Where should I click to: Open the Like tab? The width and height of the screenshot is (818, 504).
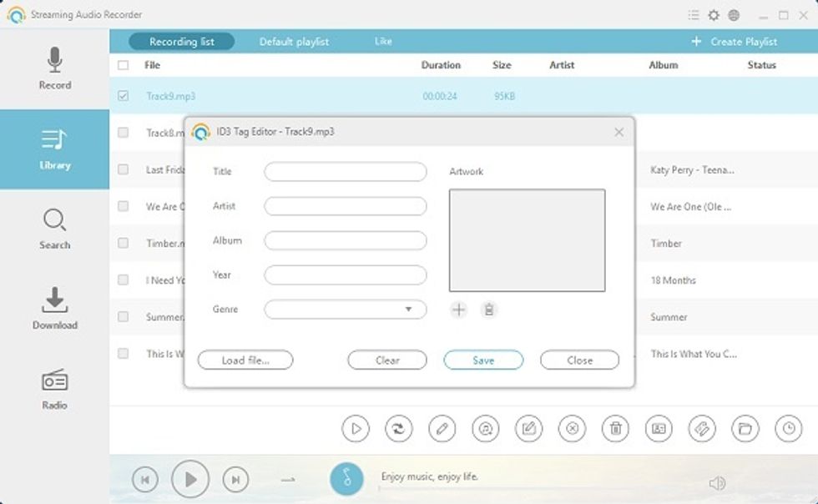[383, 40]
